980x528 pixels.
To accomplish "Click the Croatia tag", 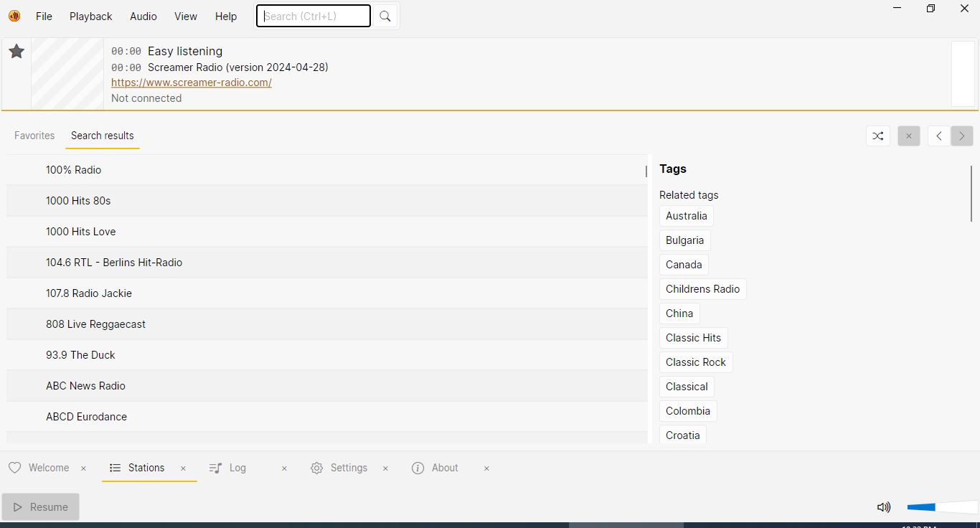I will 683,435.
